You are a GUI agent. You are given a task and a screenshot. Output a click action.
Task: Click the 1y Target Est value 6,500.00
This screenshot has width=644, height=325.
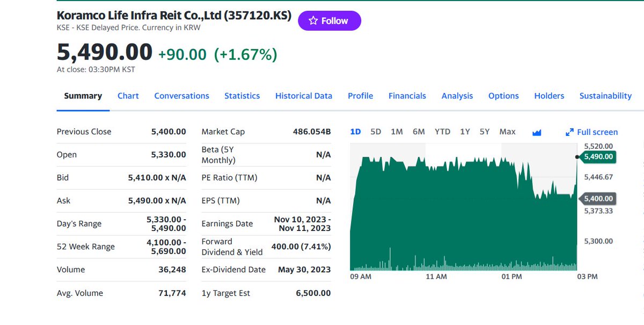313,293
